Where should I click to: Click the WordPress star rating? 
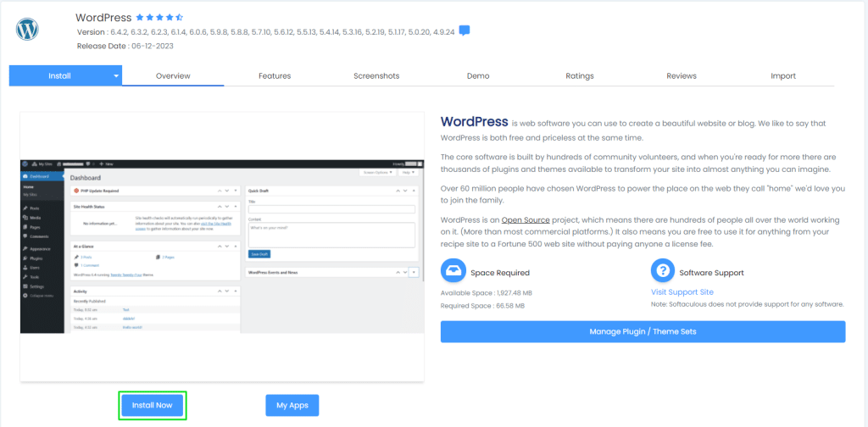click(x=159, y=17)
